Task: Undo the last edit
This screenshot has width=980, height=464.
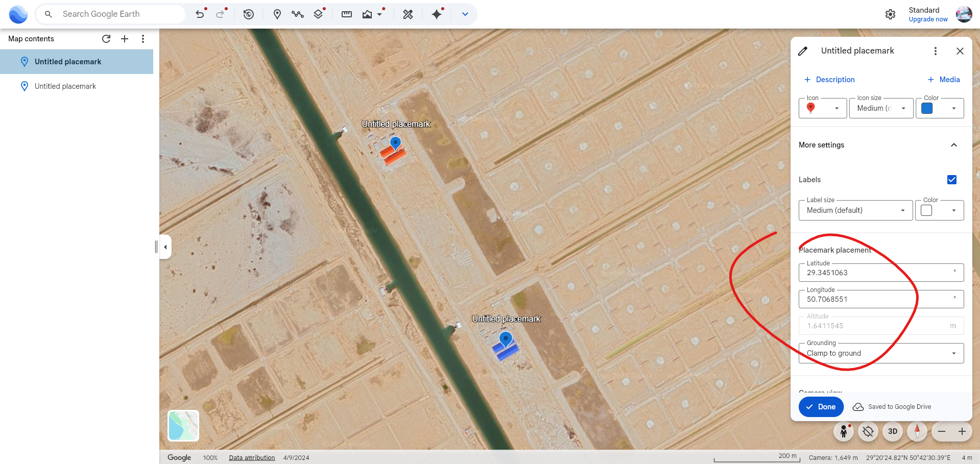Action: (x=200, y=14)
